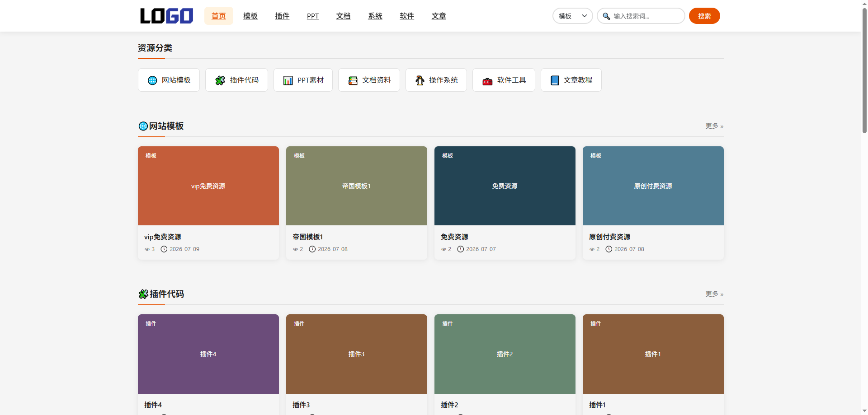Click the eye icon under 免费资源 title
This screenshot has height=415, width=868.
(443, 249)
